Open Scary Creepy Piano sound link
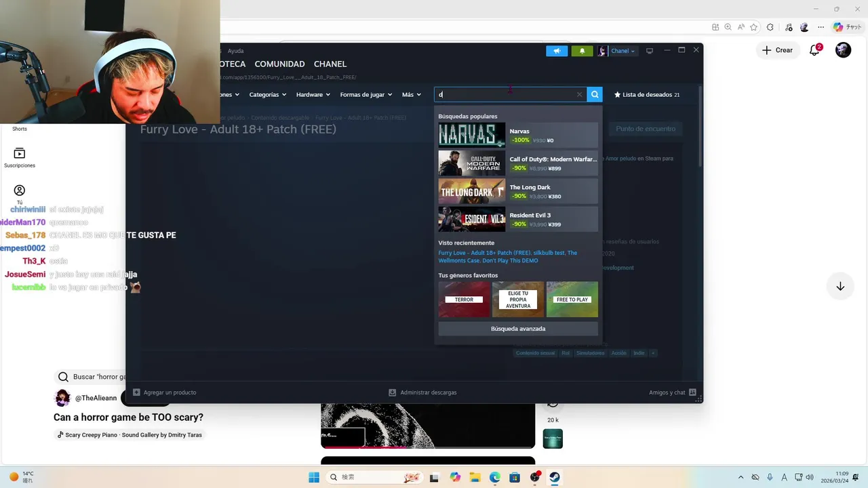Image resolution: width=868 pixels, height=488 pixels. point(130,435)
